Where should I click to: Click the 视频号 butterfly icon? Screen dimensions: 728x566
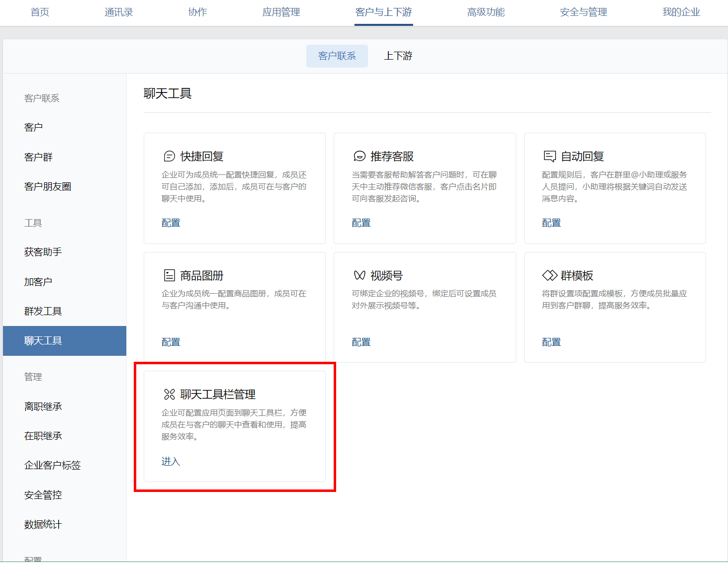(360, 275)
